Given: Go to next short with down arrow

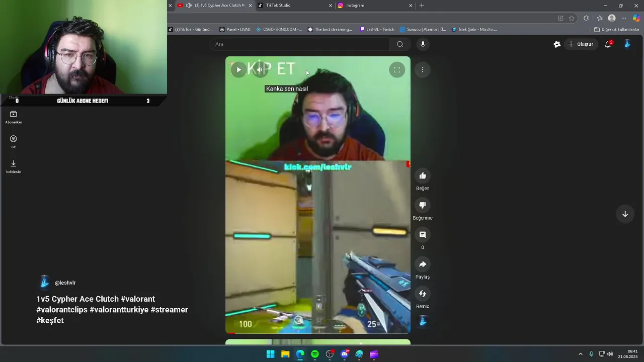Looking at the screenshot, I should pos(625,214).
